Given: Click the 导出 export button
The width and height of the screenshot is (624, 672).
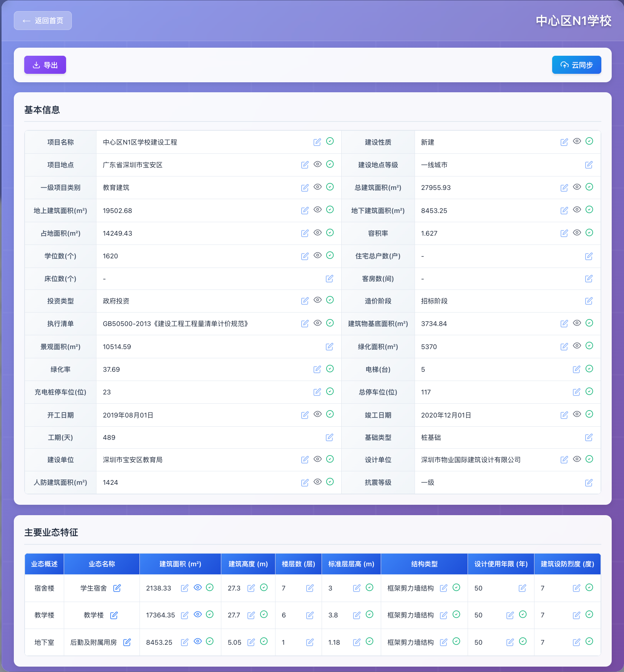Looking at the screenshot, I should pyautogui.click(x=45, y=65).
